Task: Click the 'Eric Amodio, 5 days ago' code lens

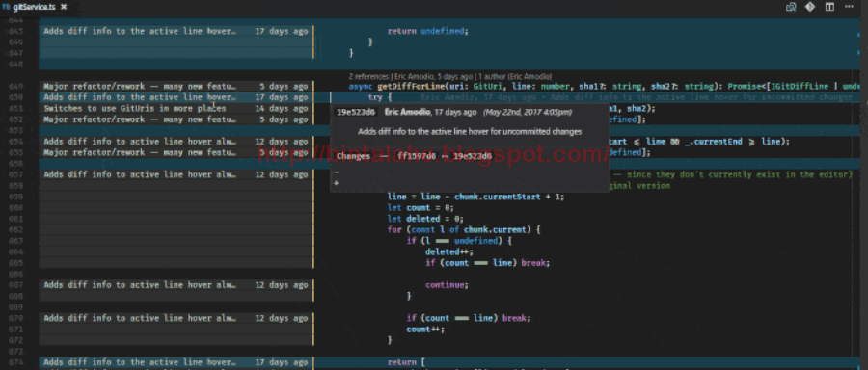Action: click(x=433, y=76)
